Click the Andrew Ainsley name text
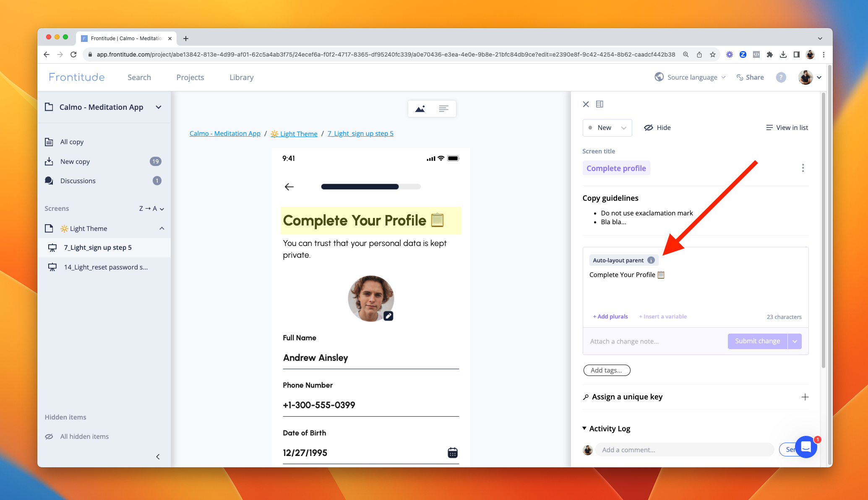 pyautogui.click(x=315, y=358)
